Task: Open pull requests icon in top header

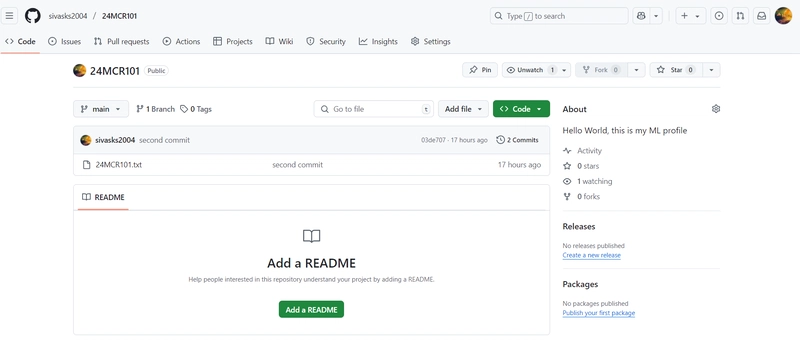Action: point(740,16)
